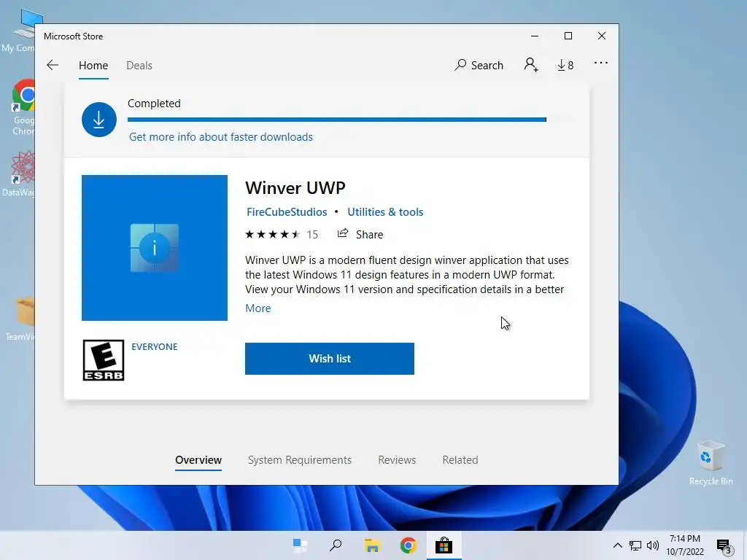
Task: Open Get more info about faster downloads
Action: [x=221, y=137]
